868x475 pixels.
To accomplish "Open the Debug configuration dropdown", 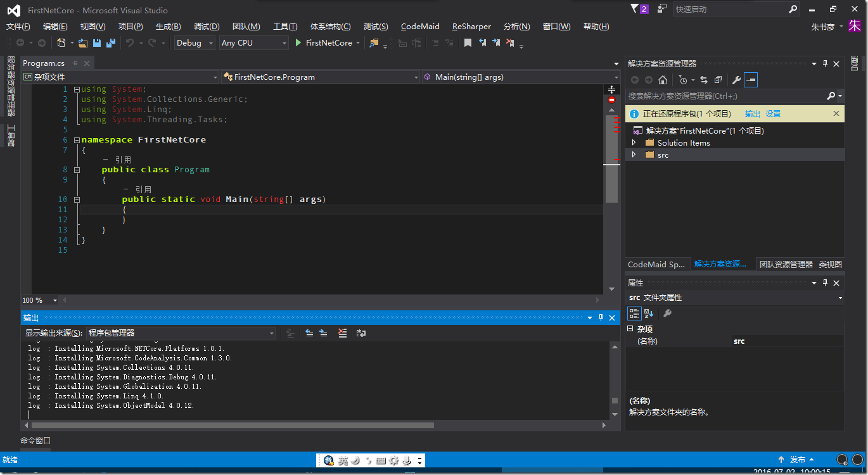I will click(196, 43).
